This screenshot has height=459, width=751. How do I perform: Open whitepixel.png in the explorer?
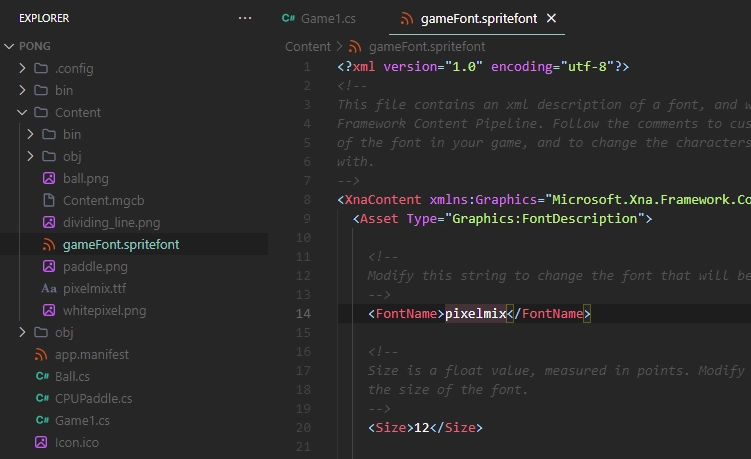[104, 310]
